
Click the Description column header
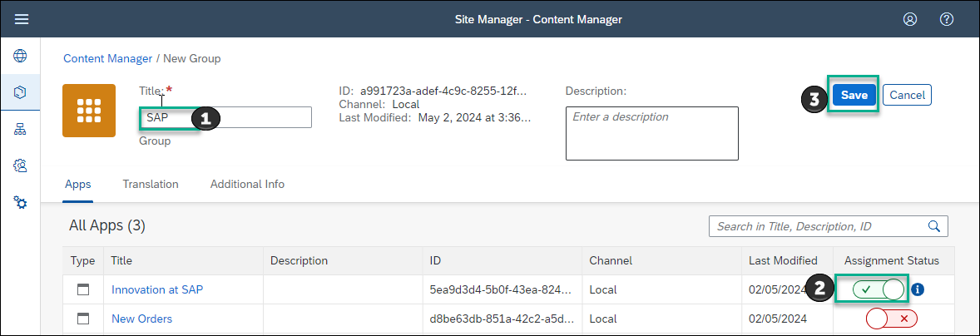343,260
